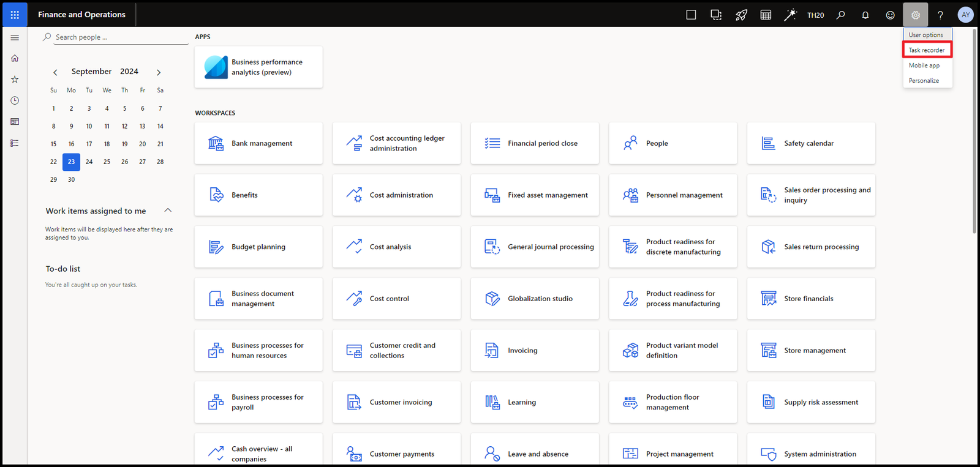This screenshot has height=467, width=980.
Task: Open Globalization studio tile
Action: [535, 299]
